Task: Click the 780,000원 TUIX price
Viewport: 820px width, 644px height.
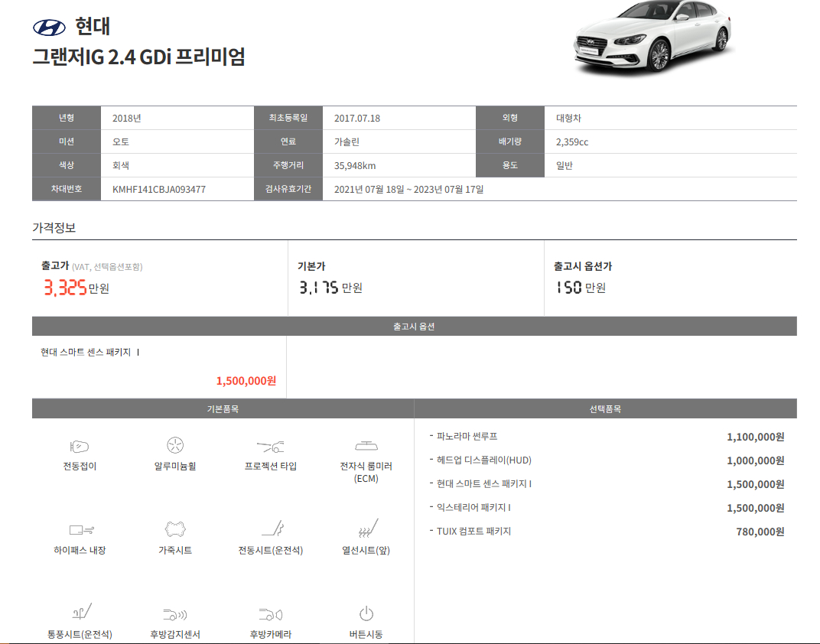Action: [760, 532]
